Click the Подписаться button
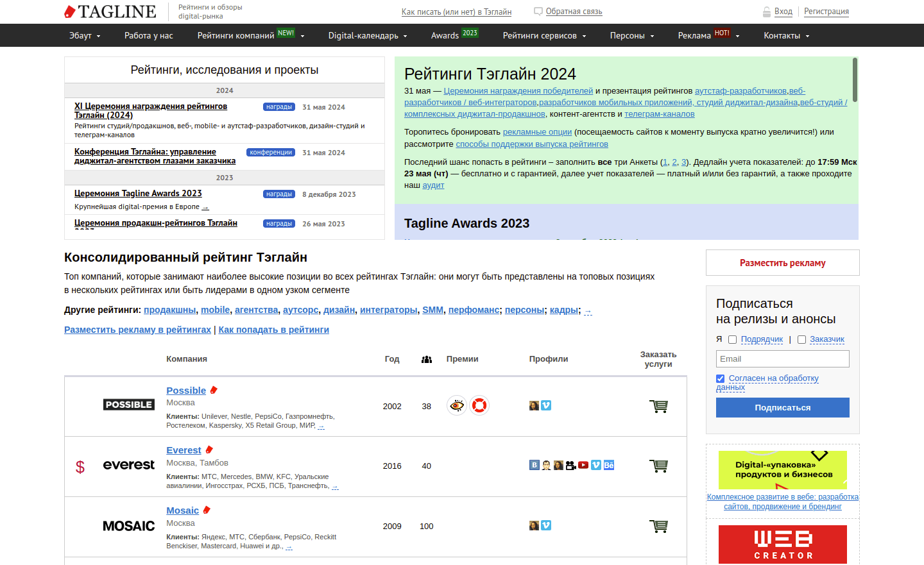The image size is (924, 565). click(x=783, y=408)
